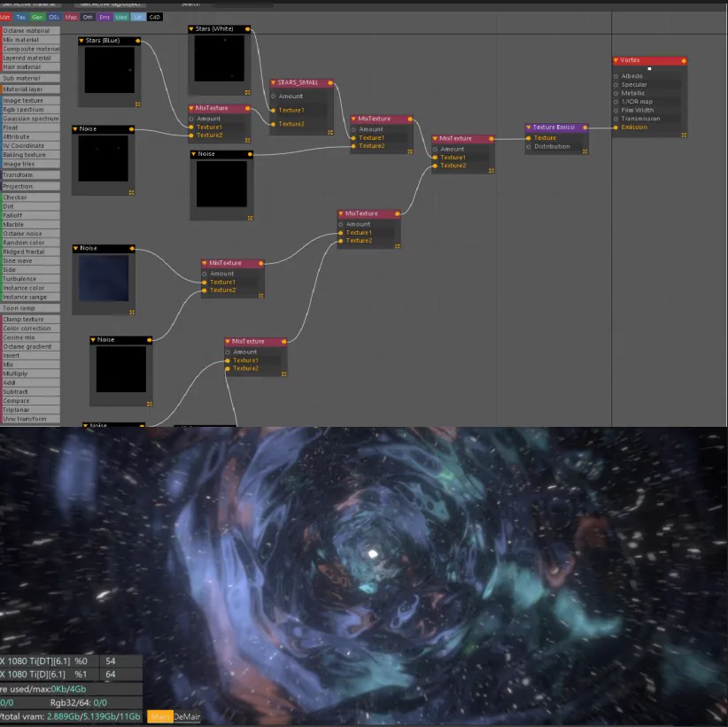
Task: Click the Distribution input port on Texture Emissi
Action: click(x=529, y=147)
